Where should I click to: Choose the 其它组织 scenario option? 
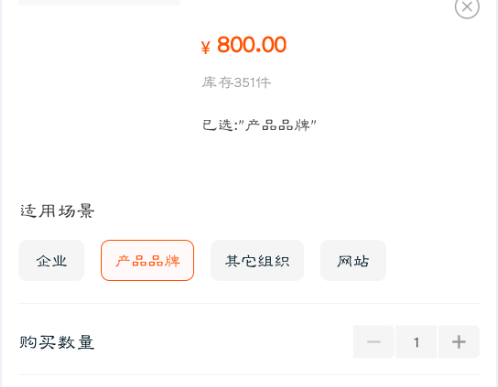[257, 260]
